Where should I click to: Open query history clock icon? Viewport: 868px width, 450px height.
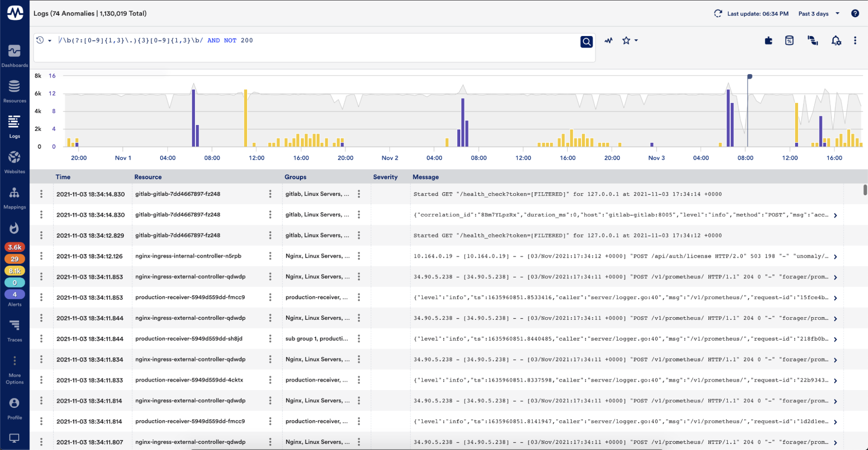pos(40,40)
